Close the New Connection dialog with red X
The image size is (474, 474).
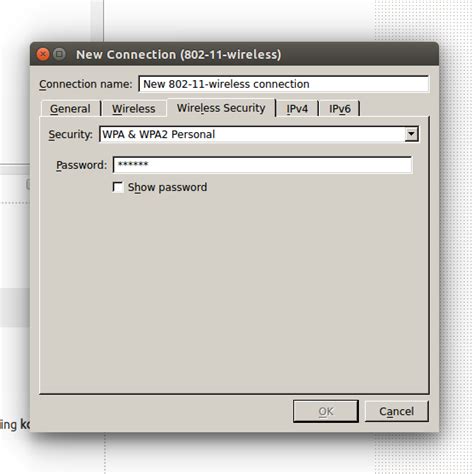(x=43, y=54)
